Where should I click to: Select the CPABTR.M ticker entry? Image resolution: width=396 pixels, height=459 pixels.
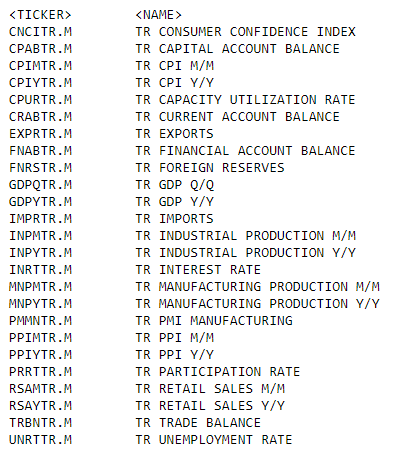40,49
